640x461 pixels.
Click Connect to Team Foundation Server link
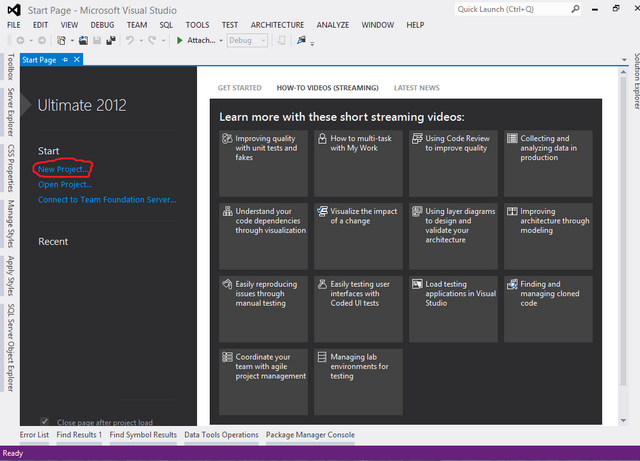(x=107, y=200)
